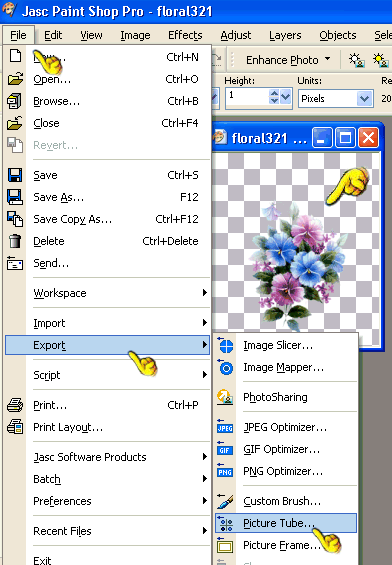The height and width of the screenshot is (565, 392).
Task: Click the Print Layout icon
Action: (15, 427)
